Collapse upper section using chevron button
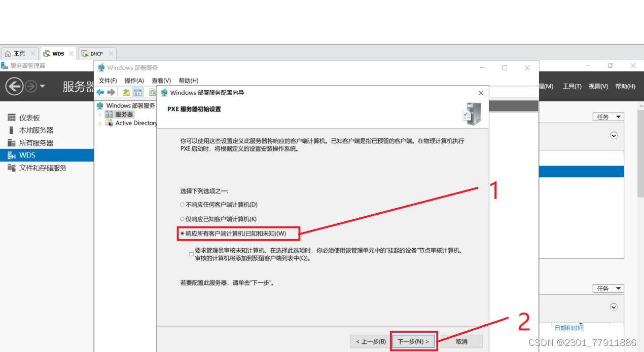The width and height of the screenshot is (644, 352). click(x=614, y=135)
